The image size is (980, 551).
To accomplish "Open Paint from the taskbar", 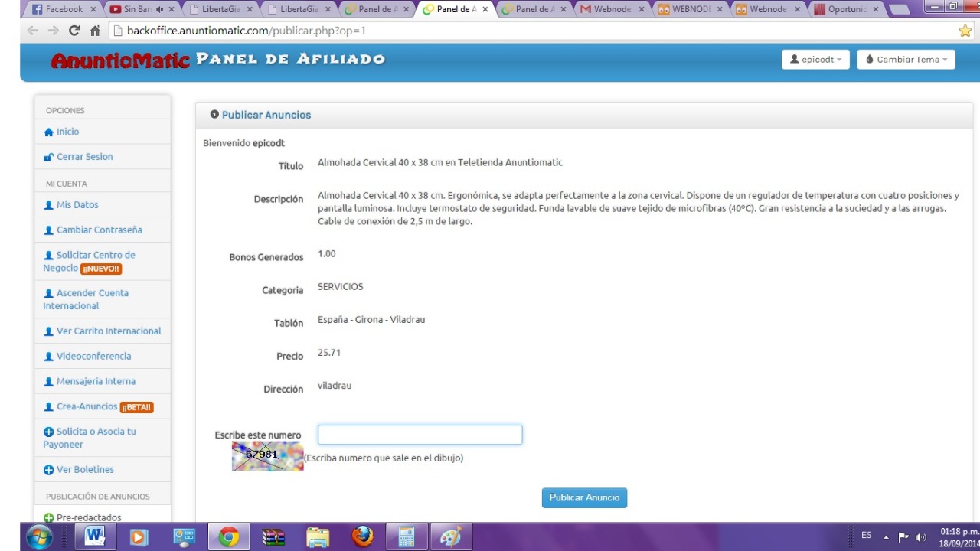I will click(451, 536).
